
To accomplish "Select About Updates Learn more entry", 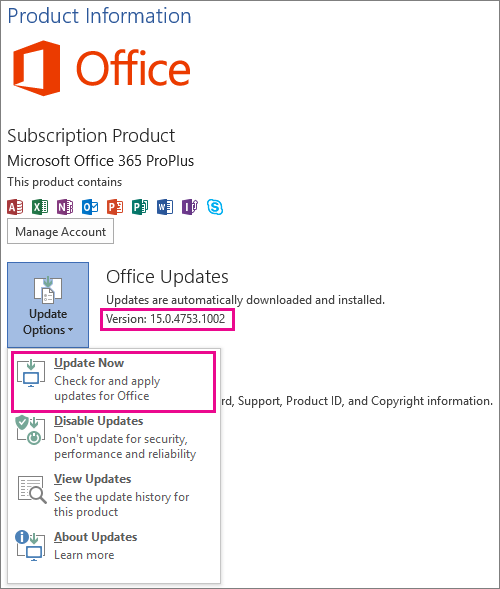I will 113,546.
